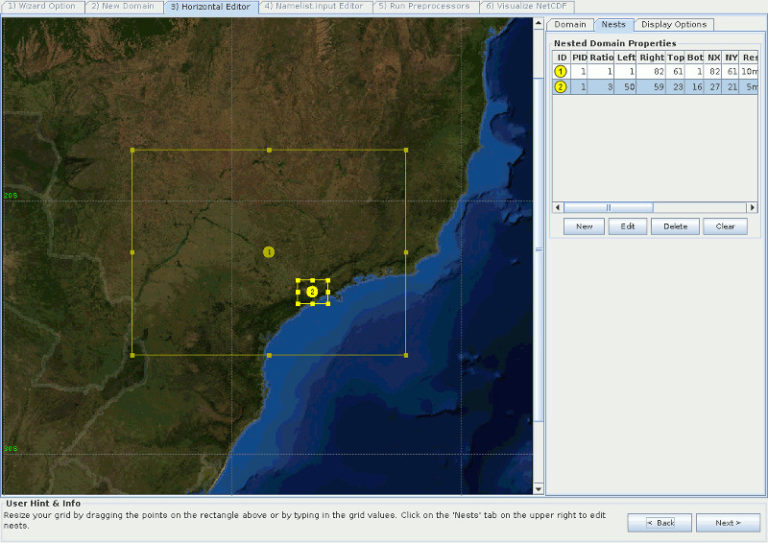768x543 pixels.
Task: Click the ID 1 icon in nest table
Action: pos(560,72)
